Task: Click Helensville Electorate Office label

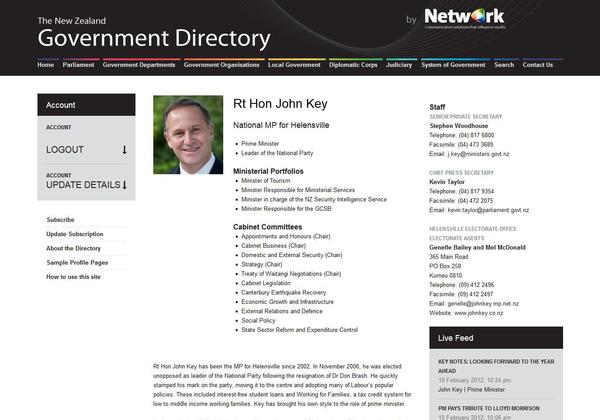Action: [473, 229]
